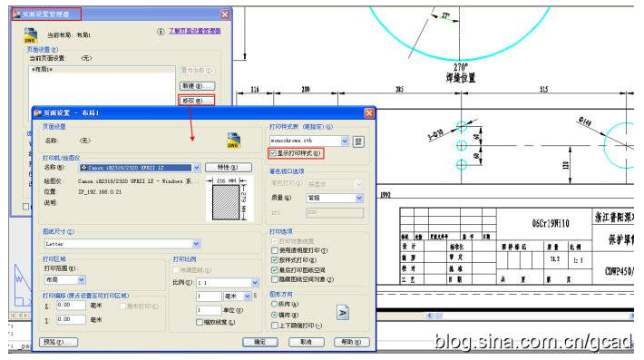Click the Y offset input field
This screenshot has height=360, width=644.
click(71, 319)
